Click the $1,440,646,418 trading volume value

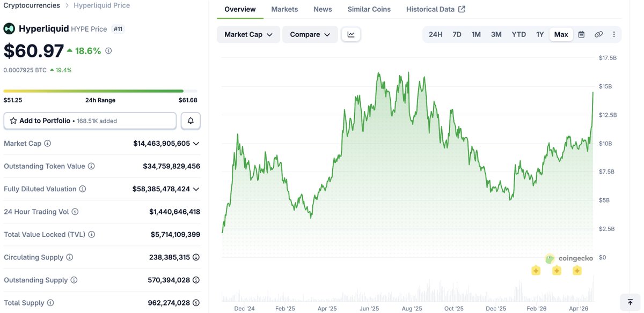coord(174,212)
